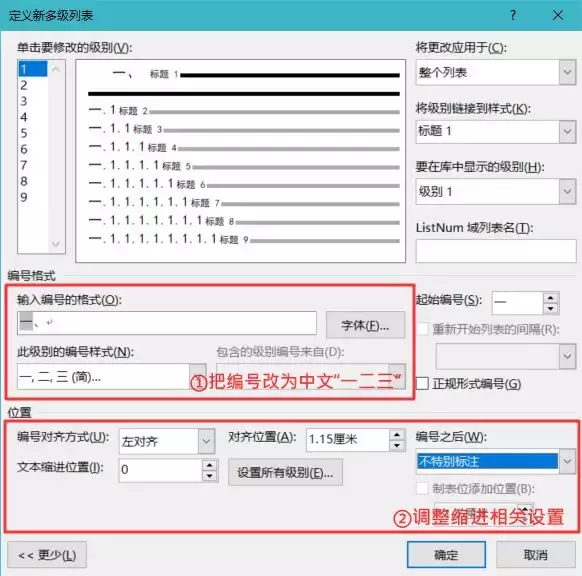The image size is (582, 576).
Task: Increase the starting number with up arrow
Action: point(550,298)
